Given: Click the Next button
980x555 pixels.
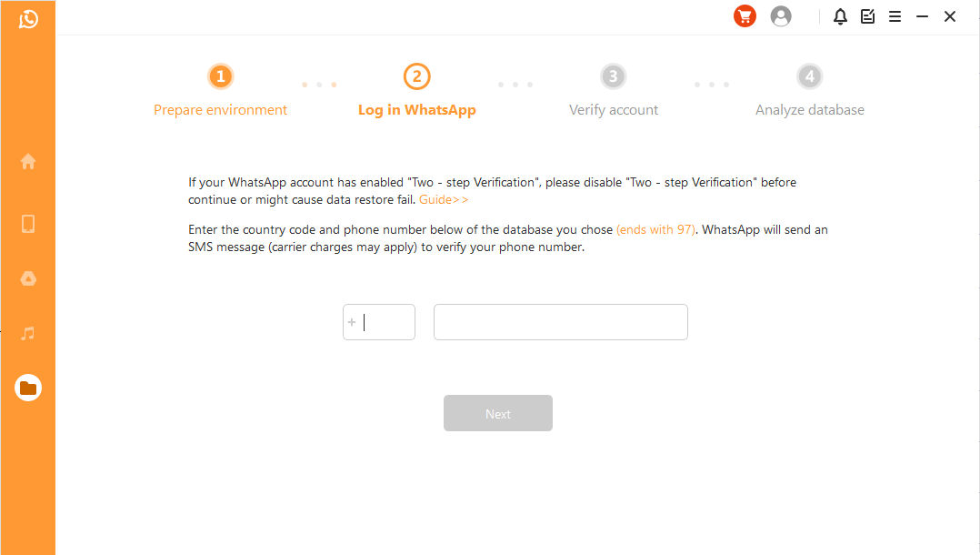Looking at the screenshot, I should click(x=498, y=413).
